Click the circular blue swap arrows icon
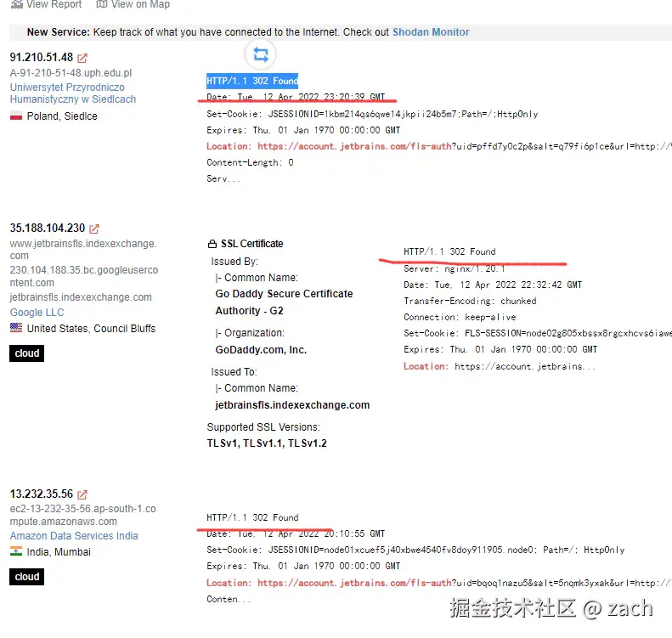Viewport: 672px width, 638px height. 260,54
